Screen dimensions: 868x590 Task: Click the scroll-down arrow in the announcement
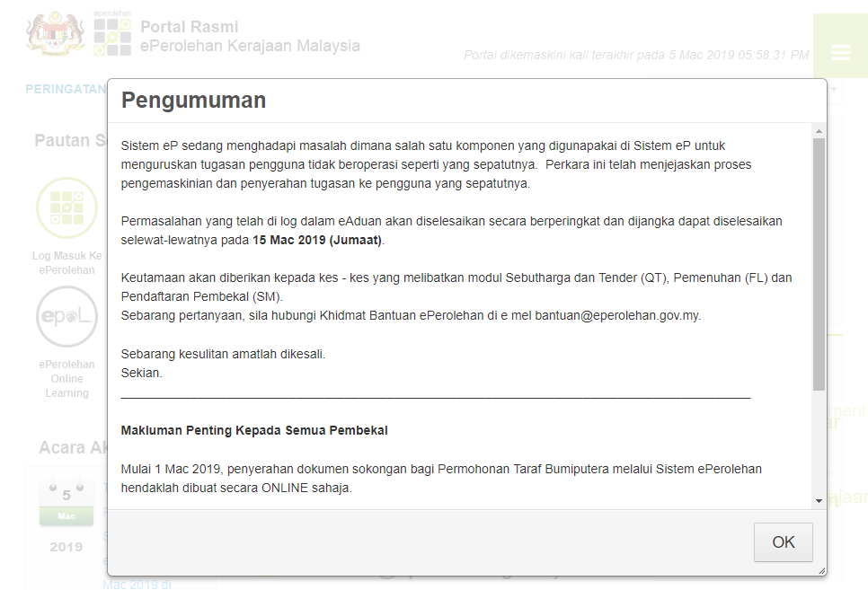click(819, 501)
